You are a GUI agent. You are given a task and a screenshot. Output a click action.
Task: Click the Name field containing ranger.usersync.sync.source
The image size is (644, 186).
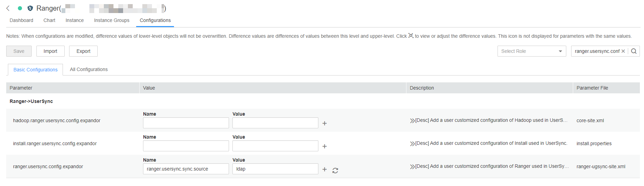coord(186,169)
